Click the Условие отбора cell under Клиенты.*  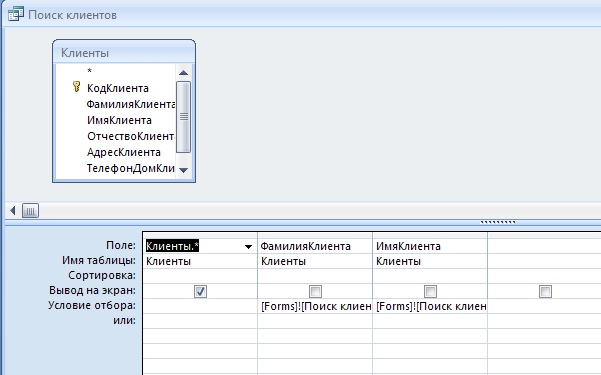[200, 306]
